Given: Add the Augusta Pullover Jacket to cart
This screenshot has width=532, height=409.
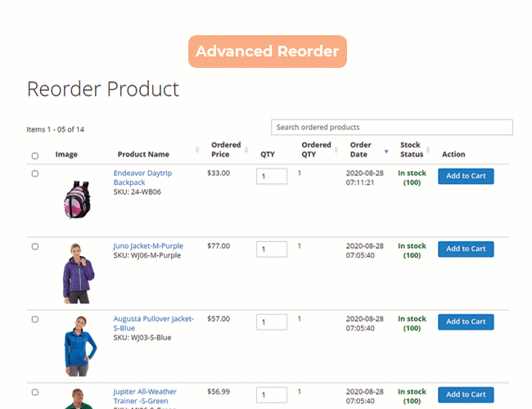Looking at the screenshot, I should [466, 321].
